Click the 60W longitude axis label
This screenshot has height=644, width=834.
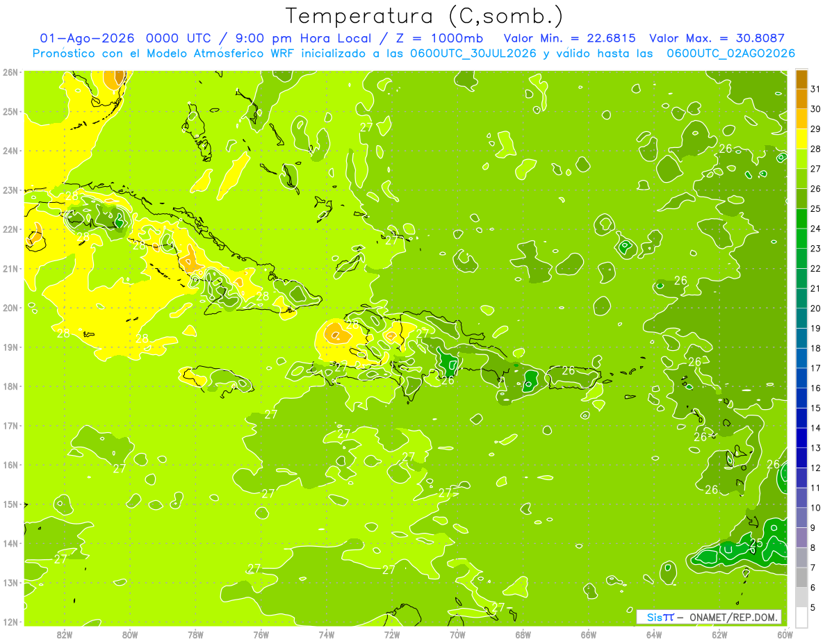785,634
